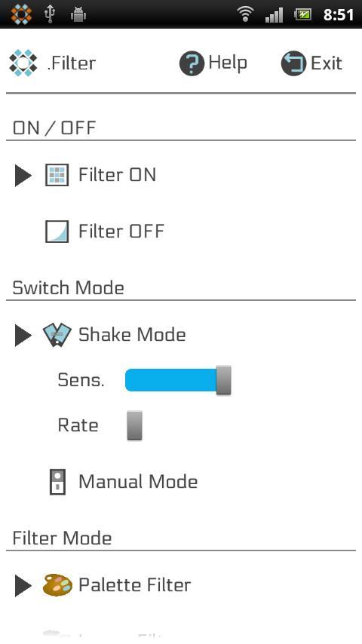The width and height of the screenshot is (362, 644).
Task: Select the Filter ON grid icon
Action: [x=57, y=175]
